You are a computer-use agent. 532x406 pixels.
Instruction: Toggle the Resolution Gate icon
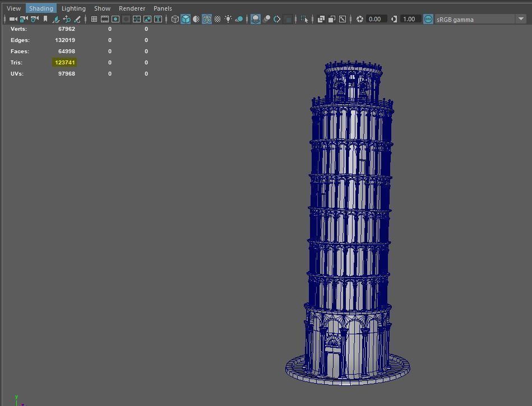[x=115, y=19]
